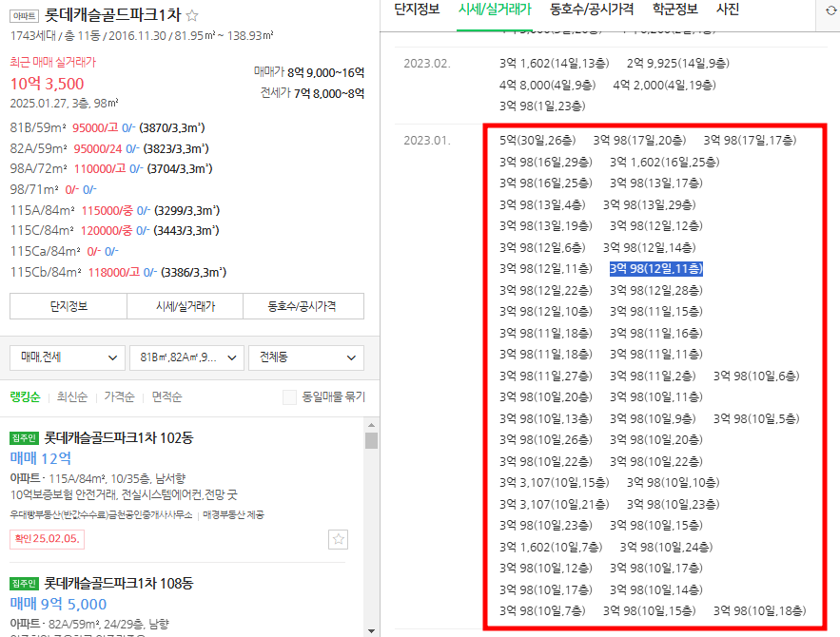Click transaction 4억 2,000(4일,19층)
This screenshot has height=637, width=840.
(664, 85)
